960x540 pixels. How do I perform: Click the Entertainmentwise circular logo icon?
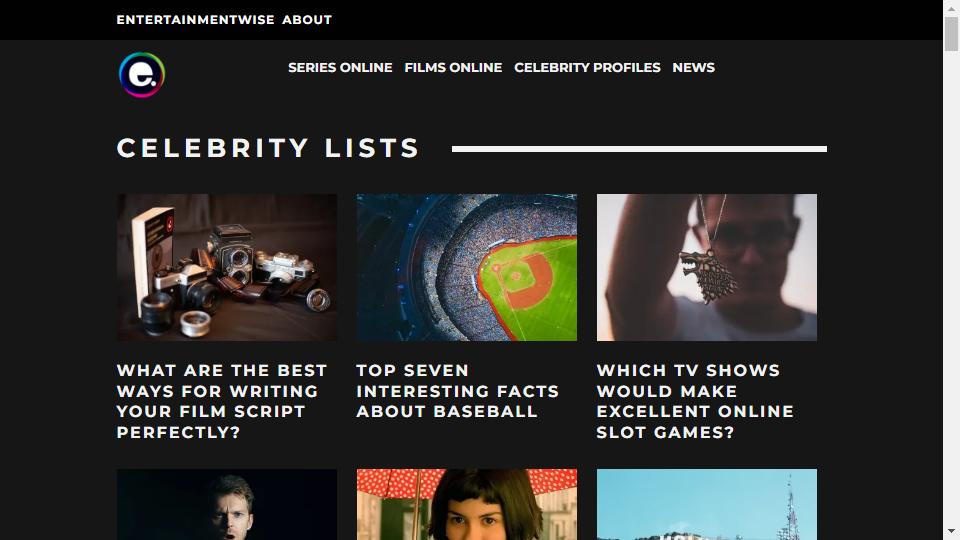coord(142,75)
